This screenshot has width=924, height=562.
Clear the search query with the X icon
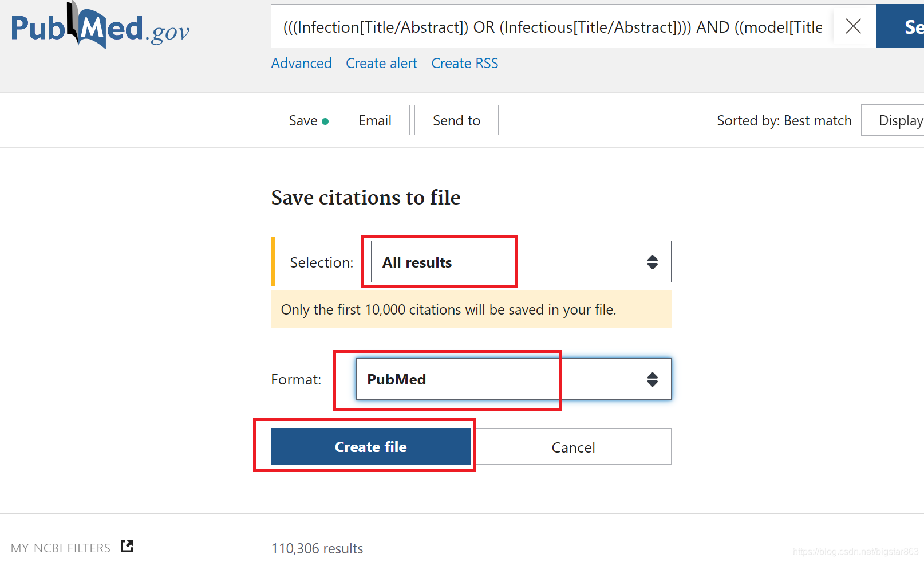[852, 26]
